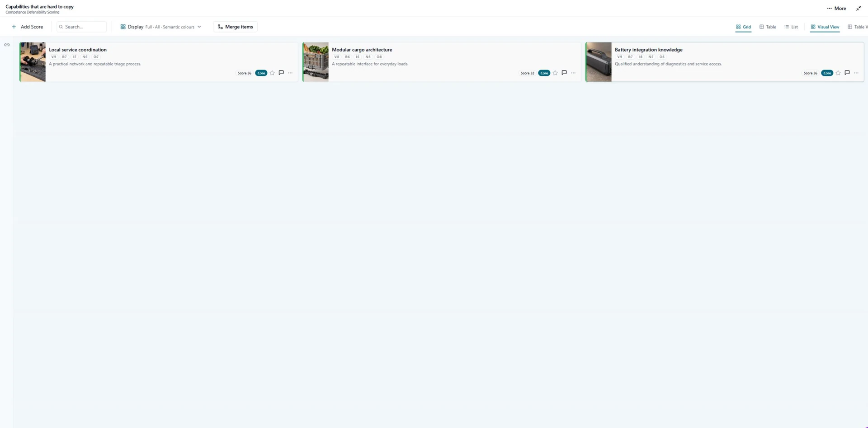Click 'A practical network and repeatable triage process.'
Screen dimensions: 868x428
95,64
